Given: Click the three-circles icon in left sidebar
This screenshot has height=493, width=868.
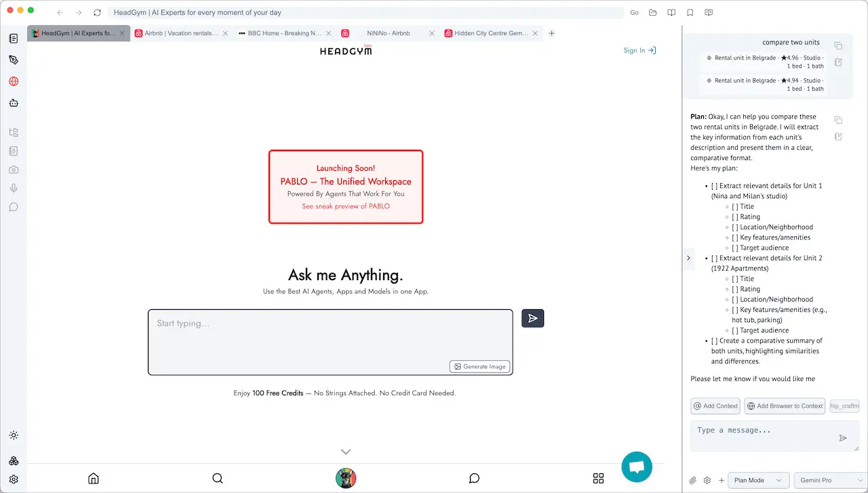Looking at the screenshot, I should point(14,461).
